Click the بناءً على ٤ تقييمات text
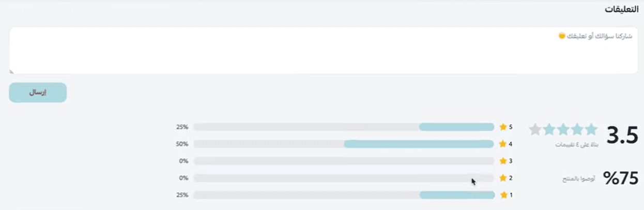Viewport: 644px width, 210px height. [x=576, y=144]
